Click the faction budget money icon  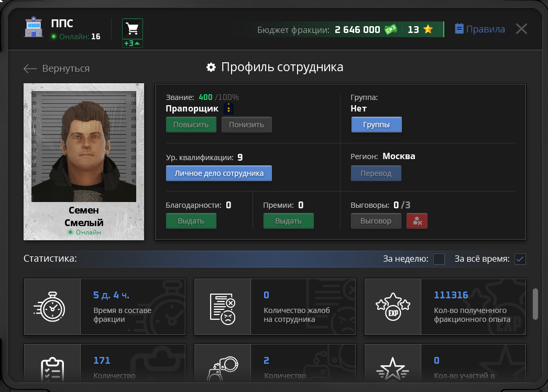tap(391, 29)
